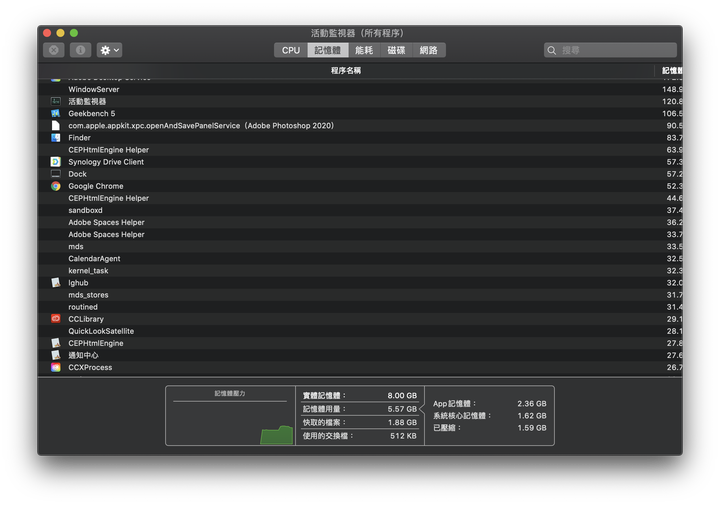Select the CEPHtmlEngine Helper row using 44.6
The height and width of the screenshot is (505, 720).
tap(360, 198)
